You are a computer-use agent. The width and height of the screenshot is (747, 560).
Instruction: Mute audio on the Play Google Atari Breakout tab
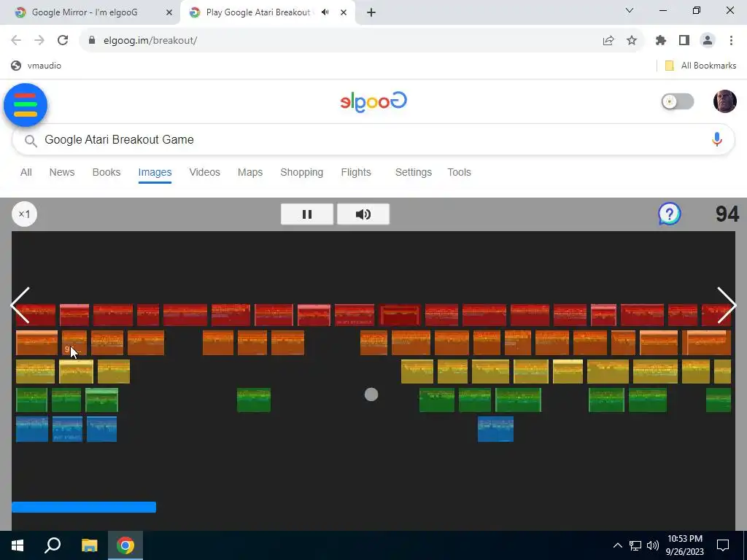point(325,12)
